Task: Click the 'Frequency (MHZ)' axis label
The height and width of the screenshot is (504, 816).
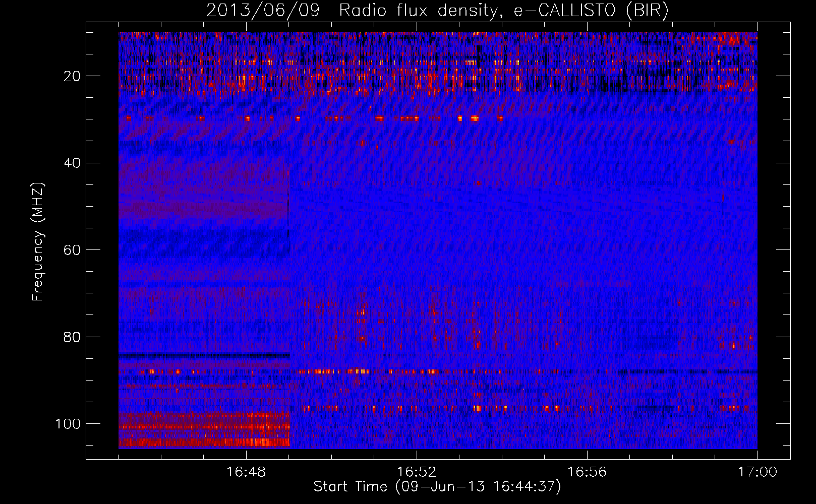Action: tap(38, 242)
